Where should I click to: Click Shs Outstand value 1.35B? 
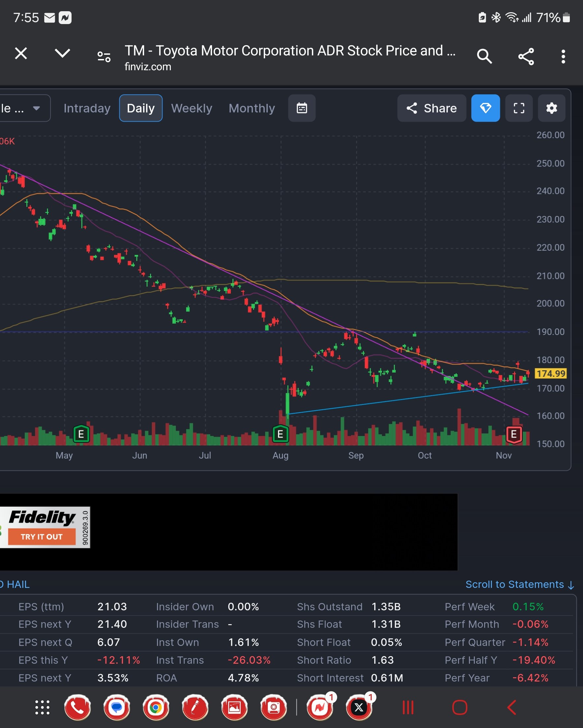pos(386,607)
